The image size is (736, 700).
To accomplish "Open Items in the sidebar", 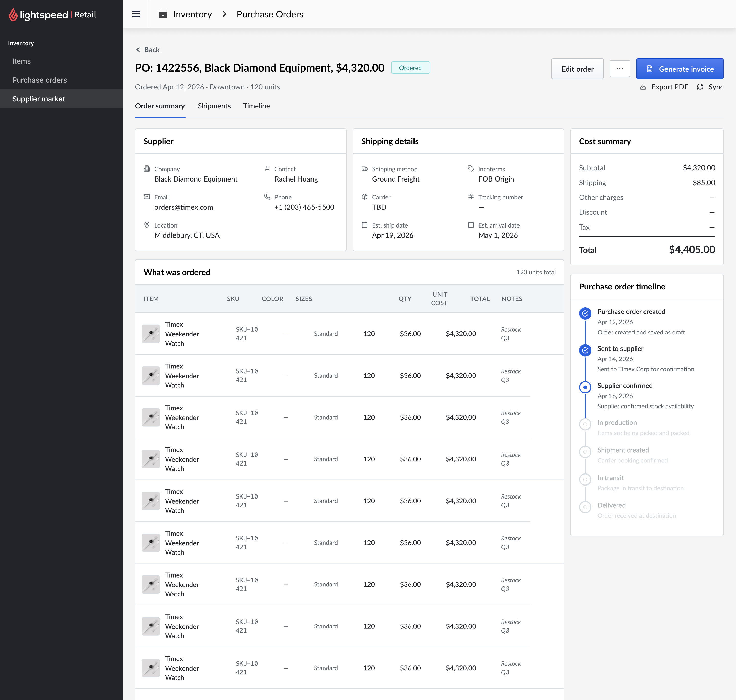I will (61, 61).
